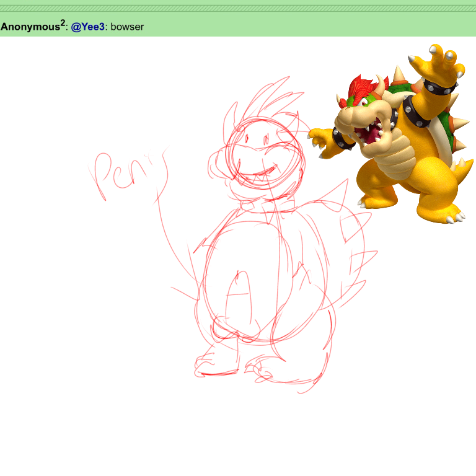Viewport: 476px width, 476px height.
Task: Click the striped bar at the top
Action: tap(238, 8)
